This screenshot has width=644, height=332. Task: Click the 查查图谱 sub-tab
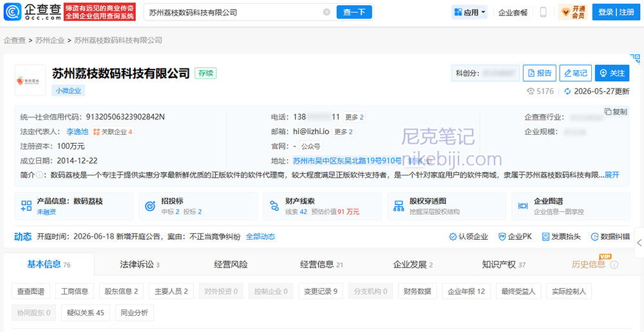pos(31,291)
